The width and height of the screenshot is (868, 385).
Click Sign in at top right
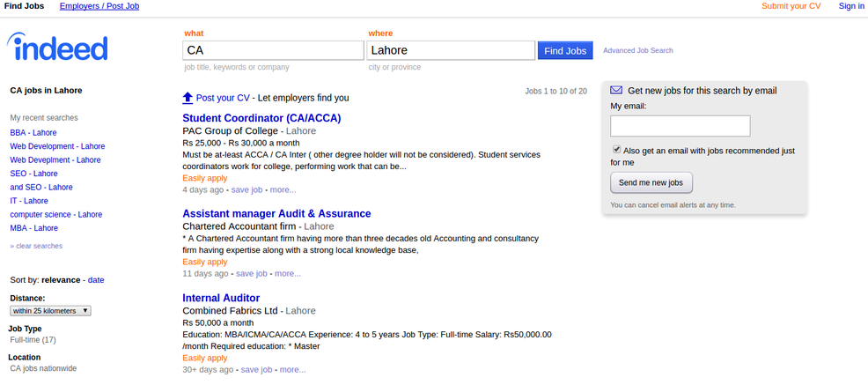coord(851,6)
